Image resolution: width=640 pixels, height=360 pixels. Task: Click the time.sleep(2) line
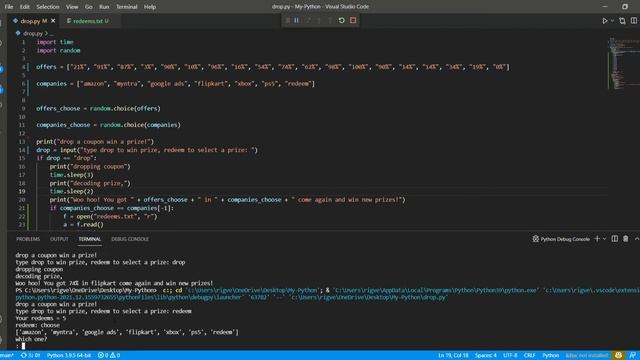pyautogui.click(x=71, y=191)
